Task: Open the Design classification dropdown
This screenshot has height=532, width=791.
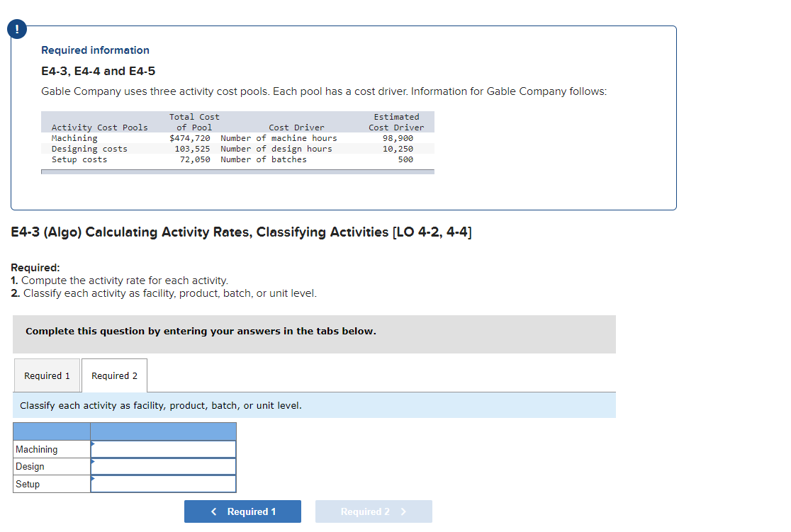Action: click(163, 466)
